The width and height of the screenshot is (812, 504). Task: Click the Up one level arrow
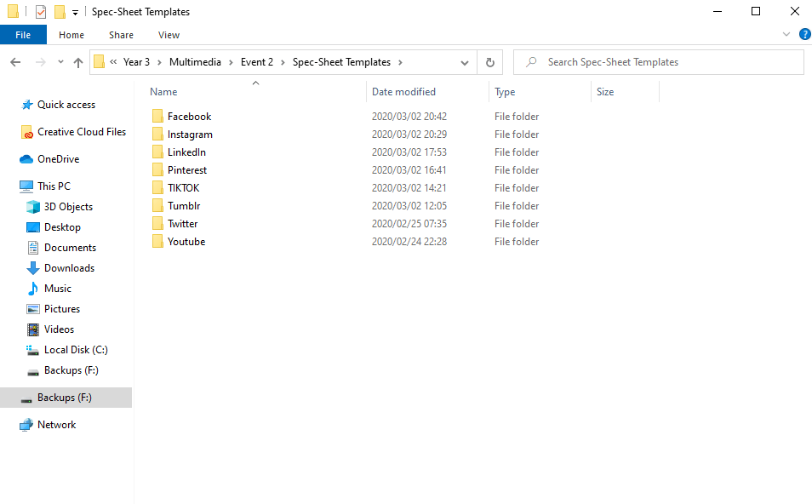78,62
